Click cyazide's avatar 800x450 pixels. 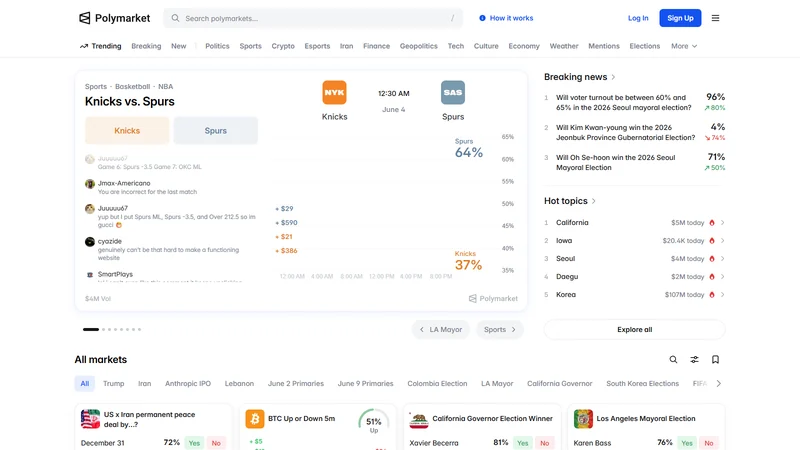[90, 242]
